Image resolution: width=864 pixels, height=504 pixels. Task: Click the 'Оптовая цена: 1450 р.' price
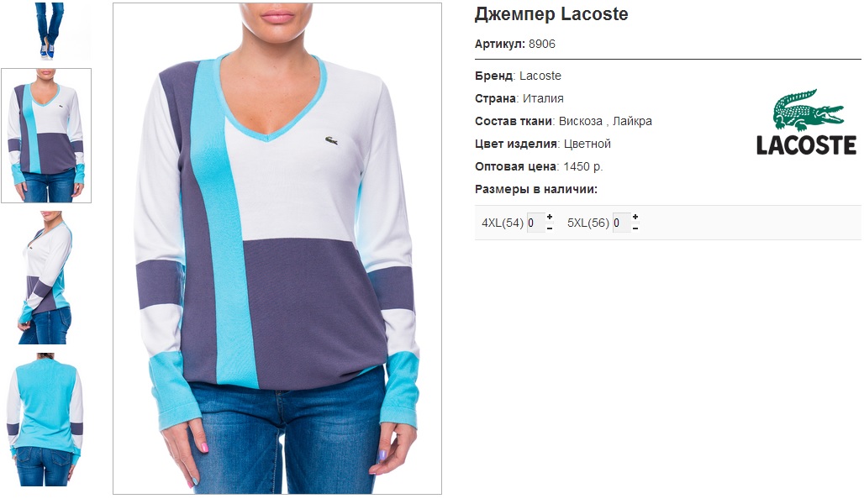pos(539,166)
